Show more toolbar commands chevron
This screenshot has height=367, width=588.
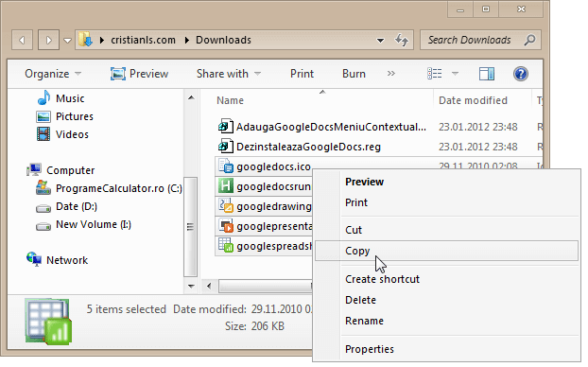tap(391, 73)
